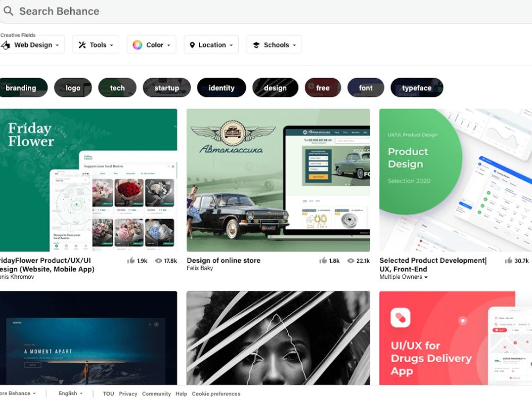532x399 pixels.
Task: Open the UI/UX for Drugs Delivery App thumbnail
Action: tap(456, 338)
